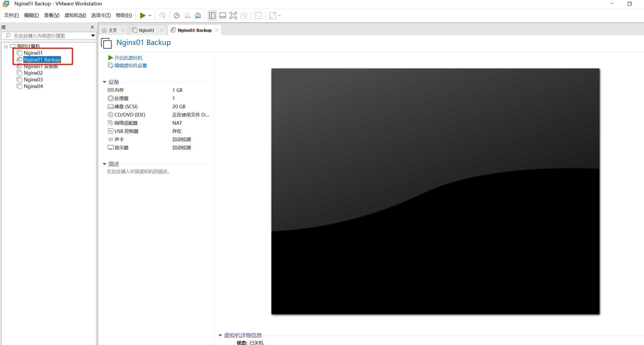Screen dimensions: 644x345
Task: Open the snapshot manager wrench icon
Action: 198,16
